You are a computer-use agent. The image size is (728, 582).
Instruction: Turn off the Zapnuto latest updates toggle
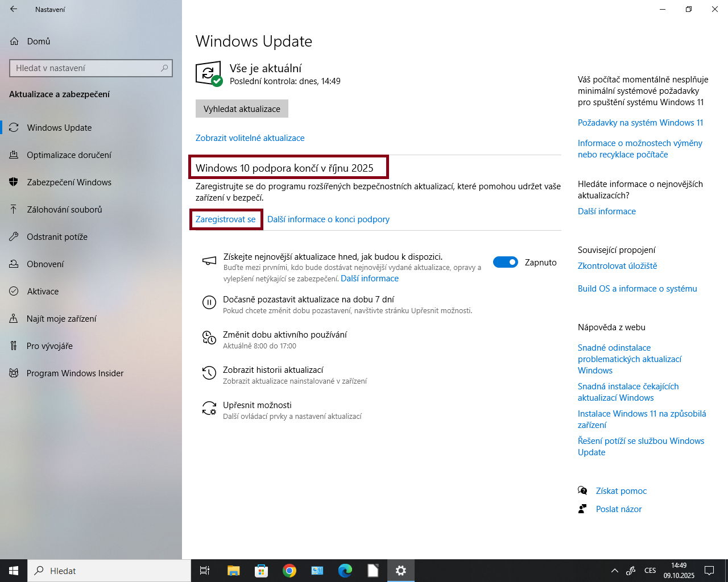[506, 262]
